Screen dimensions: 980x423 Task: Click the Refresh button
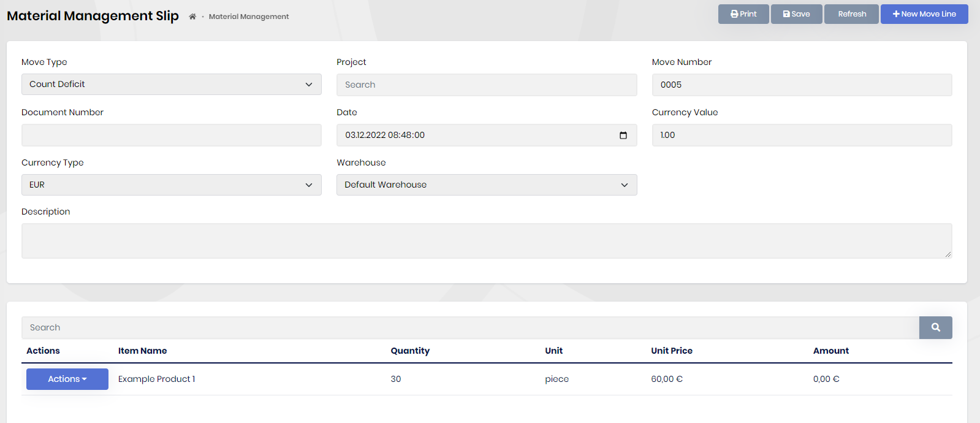click(851, 14)
